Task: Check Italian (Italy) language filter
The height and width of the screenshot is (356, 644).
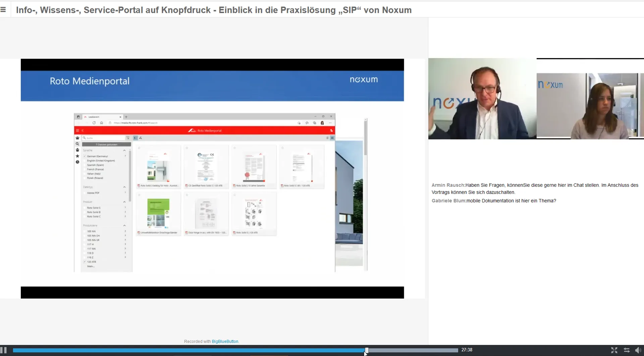Action: click(x=85, y=174)
